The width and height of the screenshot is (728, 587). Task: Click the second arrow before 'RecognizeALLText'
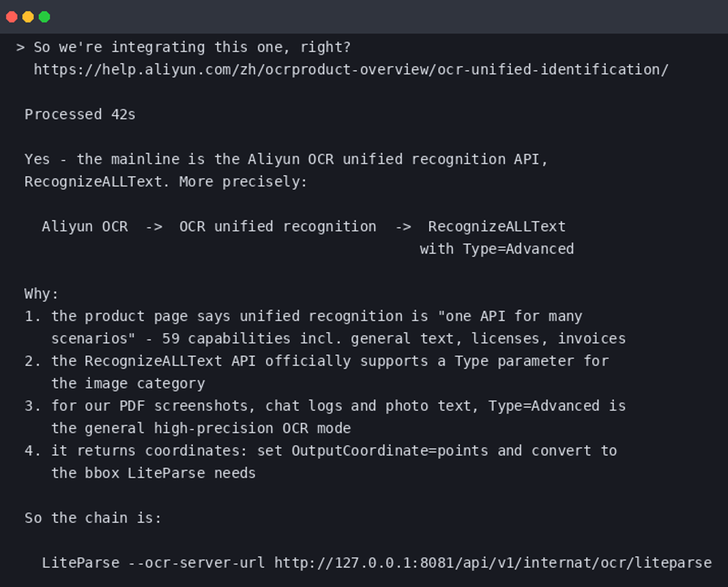(x=403, y=227)
